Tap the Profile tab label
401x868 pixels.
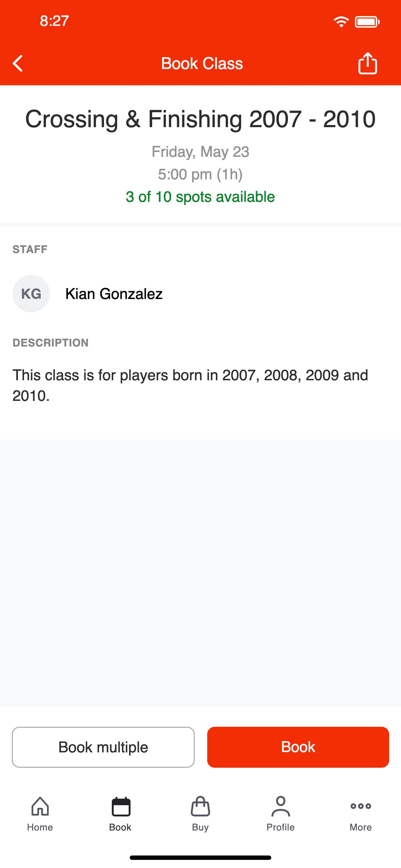pyautogui.click(x=280, y=827)
